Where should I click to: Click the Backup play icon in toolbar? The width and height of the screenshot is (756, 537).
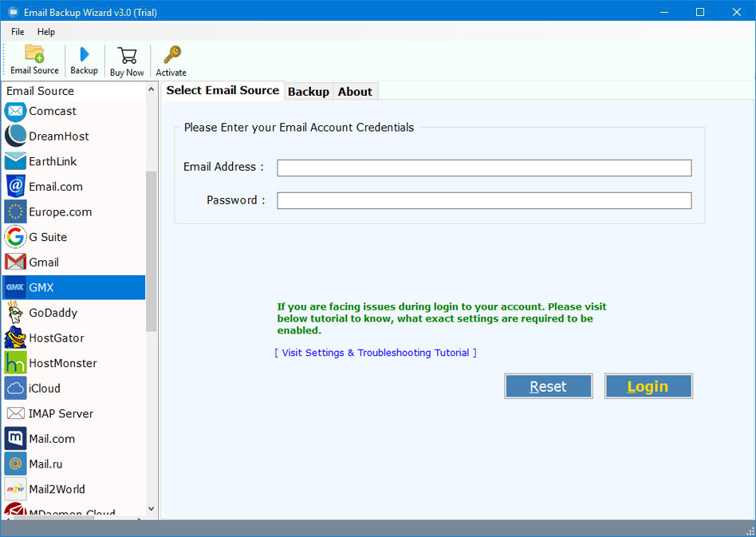point(84,54)
